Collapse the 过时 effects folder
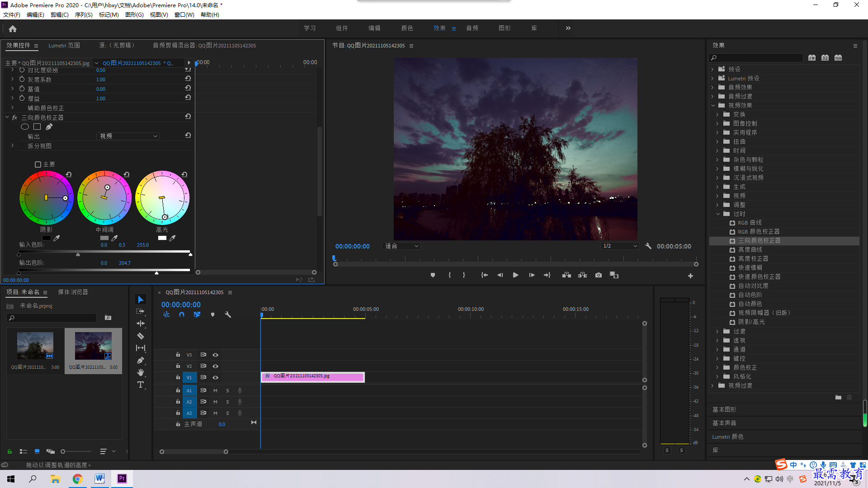Image resolution: width=868 pixels, height=488 pixels. 718,214
